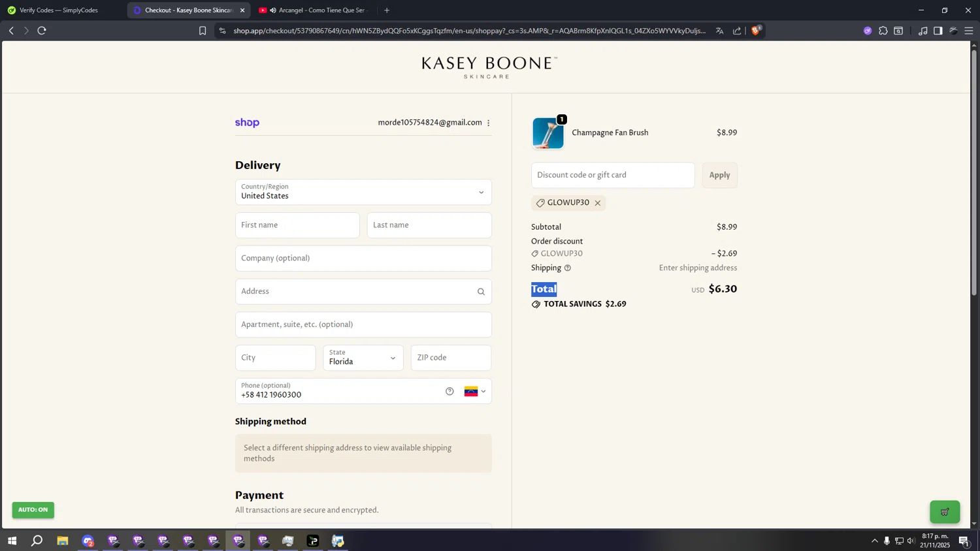
Task: Open the notifications center icon
Action: coord(964,541)
